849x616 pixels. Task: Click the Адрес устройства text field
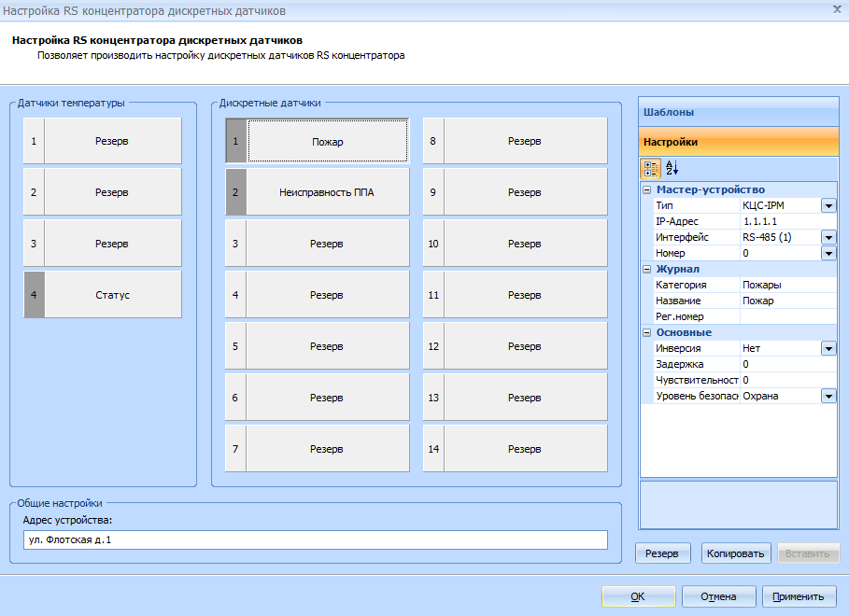[315, 540]
